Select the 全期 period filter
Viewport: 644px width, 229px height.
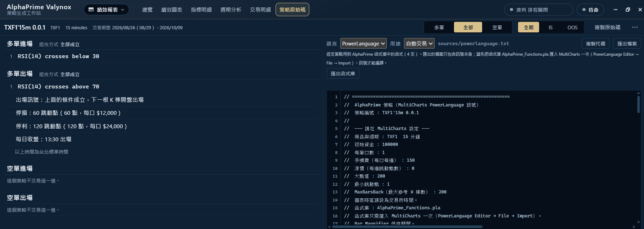tap(529, 27)
